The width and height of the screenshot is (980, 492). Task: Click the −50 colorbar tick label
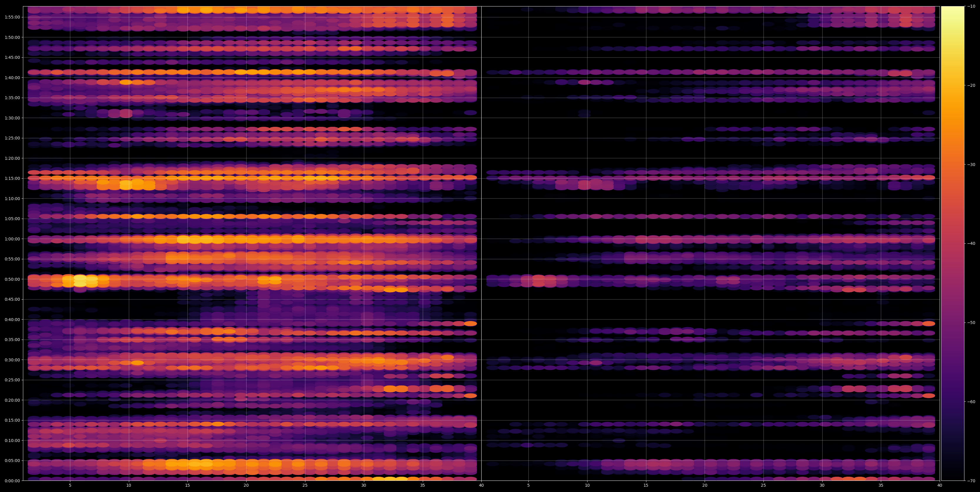[x=971, y=322]
